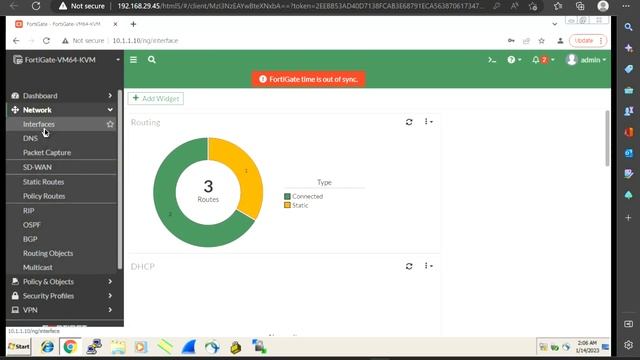The image size is (640, 360).
Task: Open Edge settings and more menu
Action: (626, 6)
